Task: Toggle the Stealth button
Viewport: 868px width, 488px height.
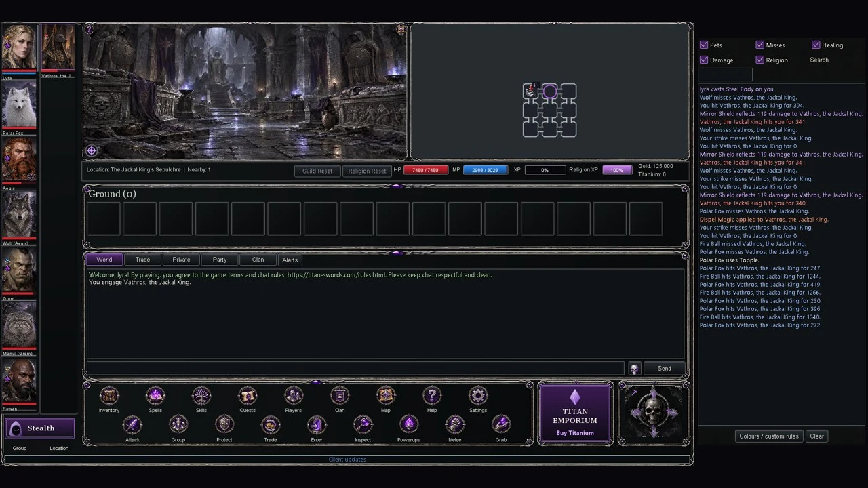Action: click(40, 428)
